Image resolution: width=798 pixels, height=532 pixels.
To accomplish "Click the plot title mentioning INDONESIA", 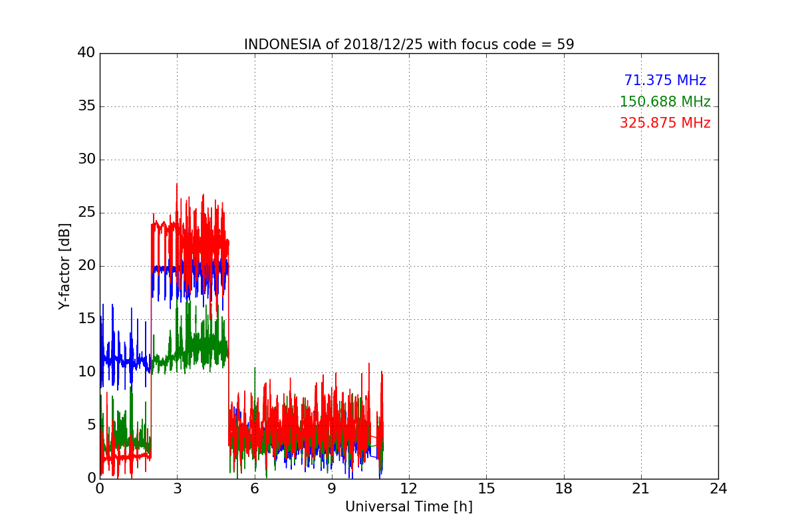I will (x=409, y=45).
